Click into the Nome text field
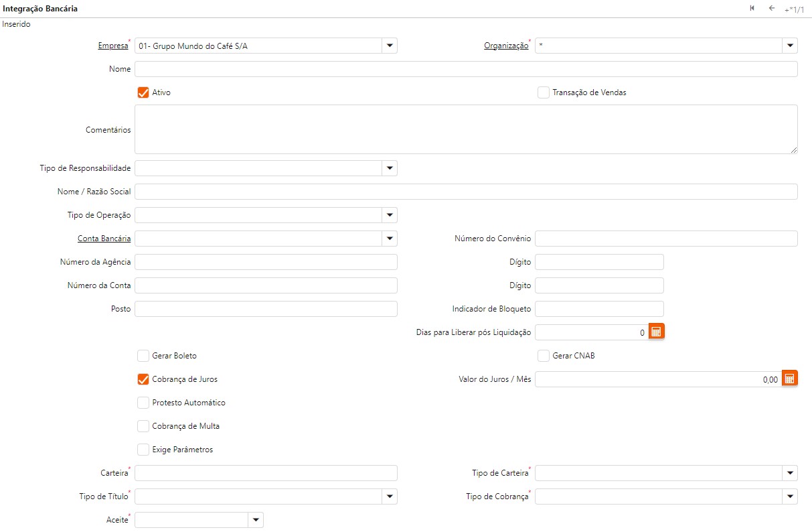This screenshot has width=812, height=532. (466, 69)
